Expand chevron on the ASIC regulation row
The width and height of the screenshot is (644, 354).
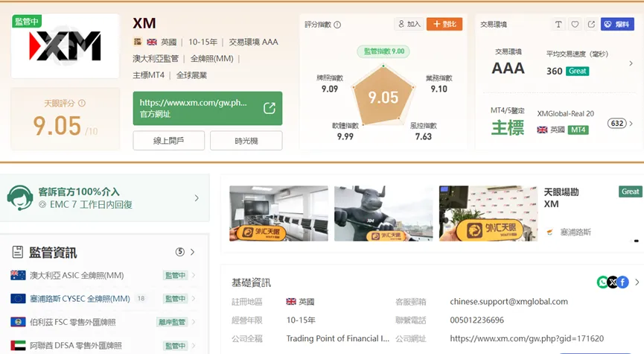[194, 275]
